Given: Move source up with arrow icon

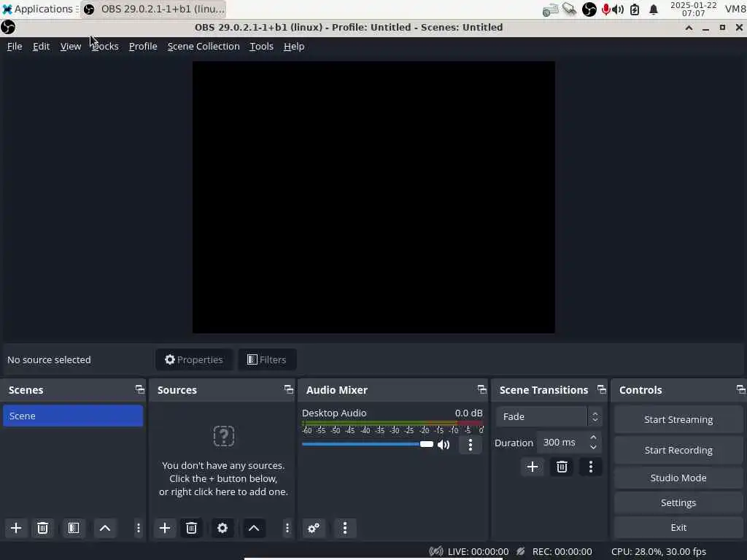Looking at the screenshot, I should click(254, 528).
